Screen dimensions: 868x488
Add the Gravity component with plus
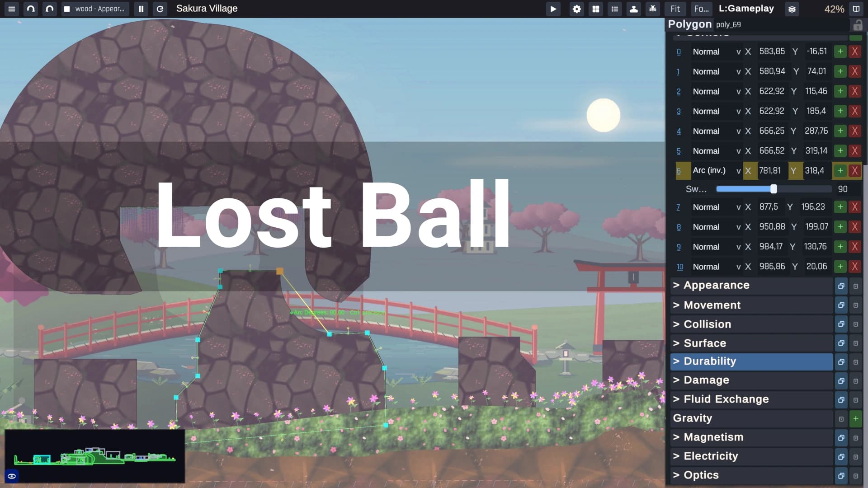855,419
